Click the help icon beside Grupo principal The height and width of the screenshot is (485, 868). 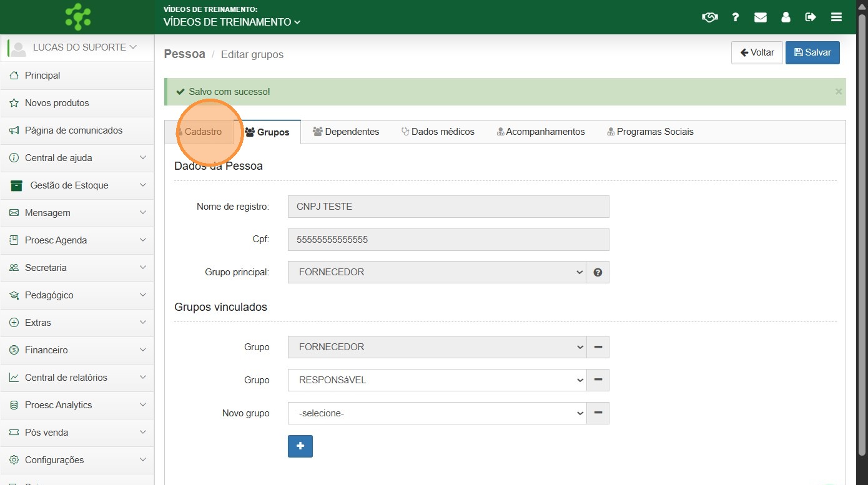[x=598, y=272]
